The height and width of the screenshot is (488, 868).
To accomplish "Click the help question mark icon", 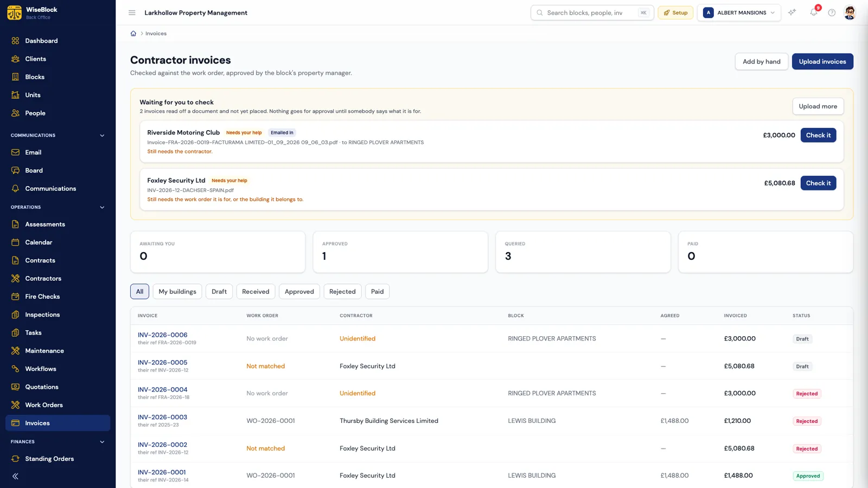I will (x=832, y=12).
